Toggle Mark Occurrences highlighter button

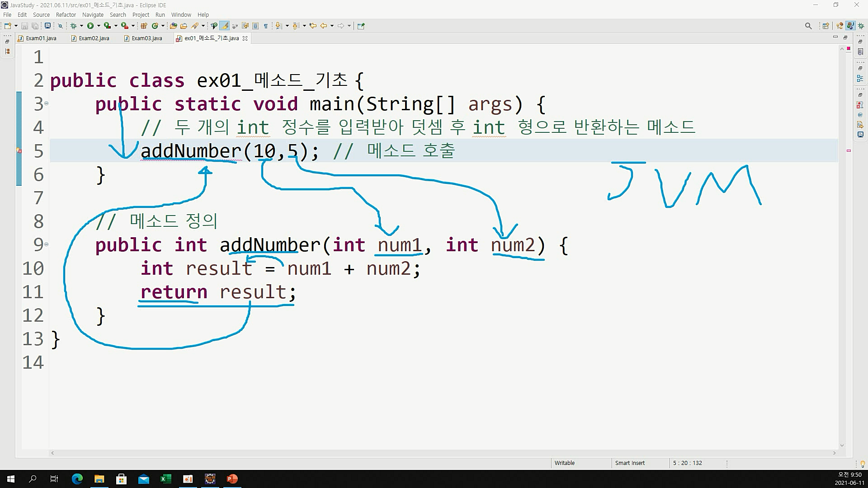(224, 26)
